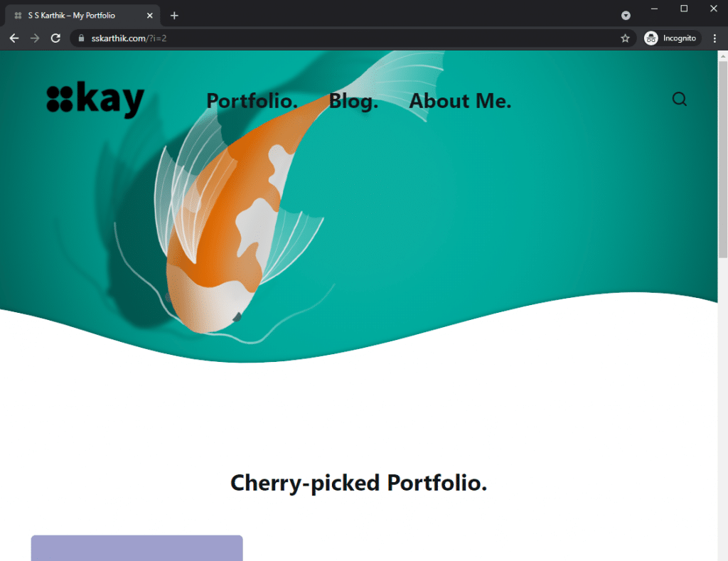
Task: Click the address bar URL field
Action: [x=353, y=38]
